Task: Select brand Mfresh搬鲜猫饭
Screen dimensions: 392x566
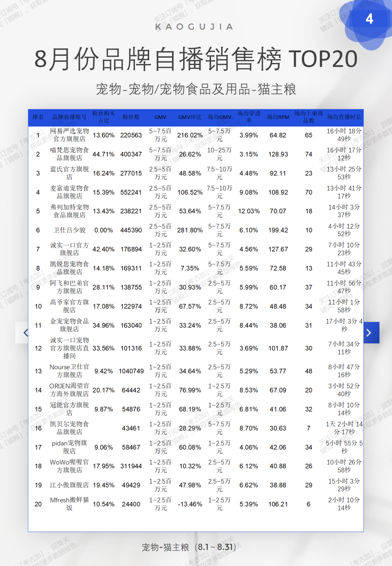Action: pyautogui.click(x=69, y=504)
